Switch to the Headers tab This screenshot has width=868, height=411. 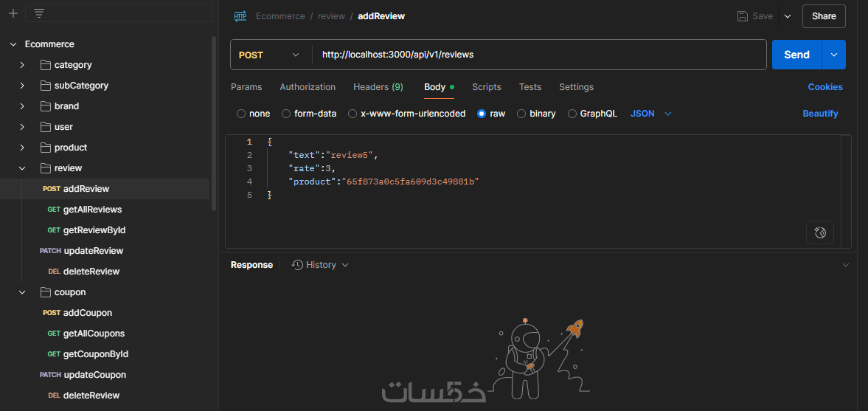(378, 87)
